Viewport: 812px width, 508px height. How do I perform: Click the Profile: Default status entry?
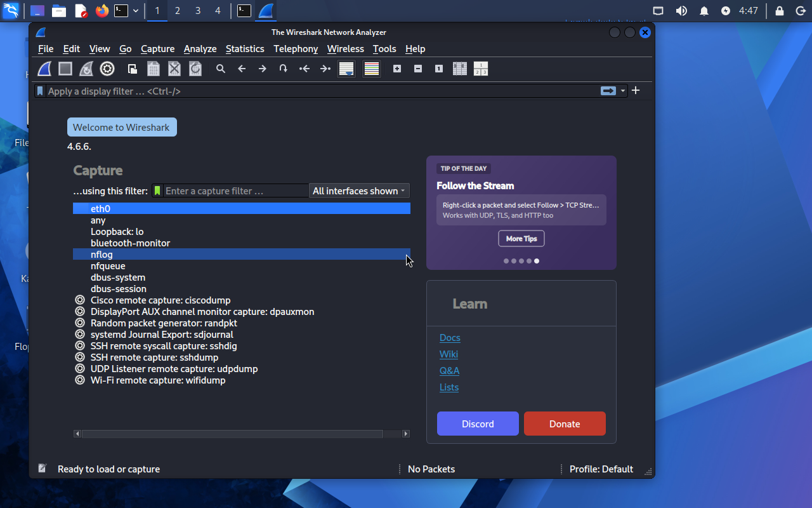[x=601, y=469]
